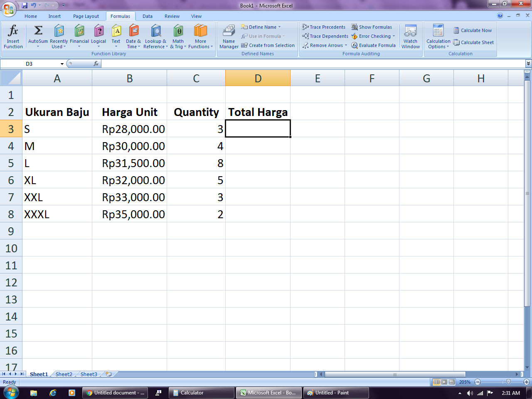Click Trace Dependents to show arrows
This screenshot has width=532, height=399.
[325, 36]
